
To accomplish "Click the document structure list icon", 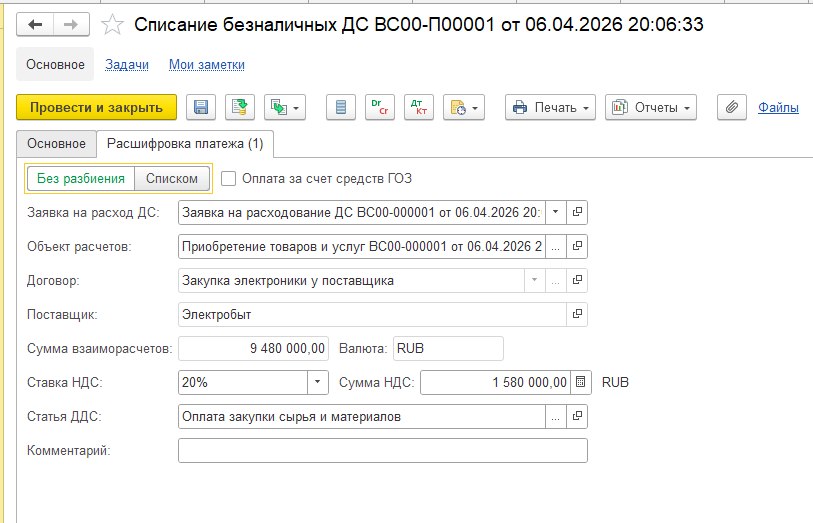I will [x=342, y=107].
